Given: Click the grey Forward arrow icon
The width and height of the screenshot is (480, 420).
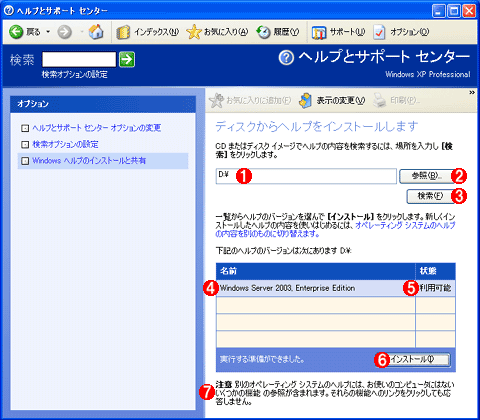Looking at the screenshot, I should pos(64,32).
